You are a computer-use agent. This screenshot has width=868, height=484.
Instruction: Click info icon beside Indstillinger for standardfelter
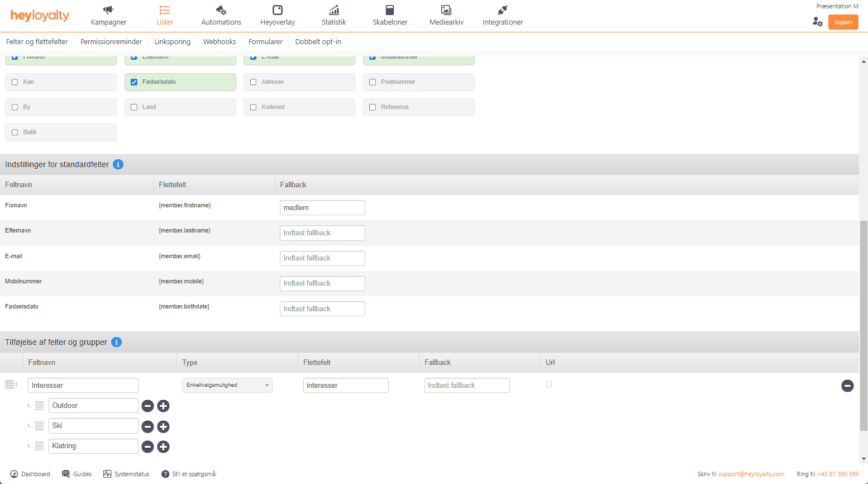118,164
